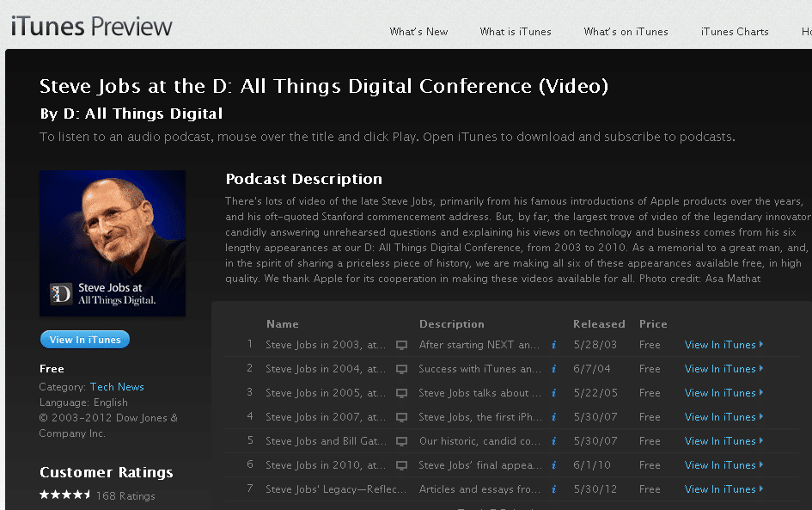Viewport: 812px width, 510px height.
Task: Click View In iTunes for the 6/1/10 episode
Action: 723,465
